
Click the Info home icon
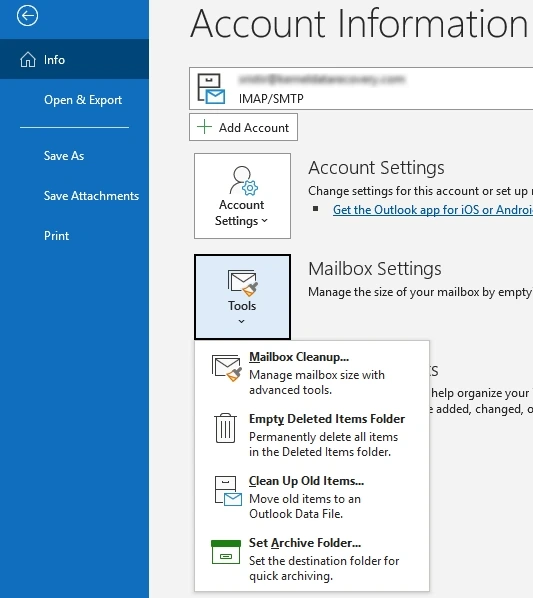click(x=28, y=59)
